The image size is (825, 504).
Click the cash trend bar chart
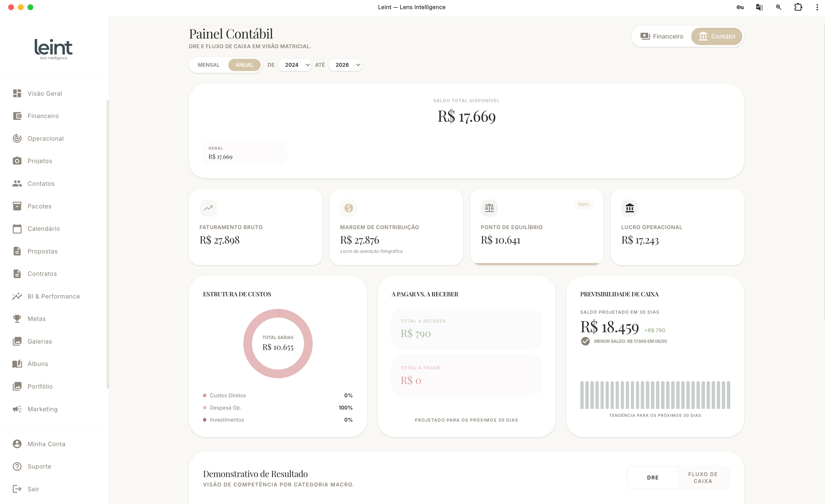pyautogui.click(x=655, y=395)
